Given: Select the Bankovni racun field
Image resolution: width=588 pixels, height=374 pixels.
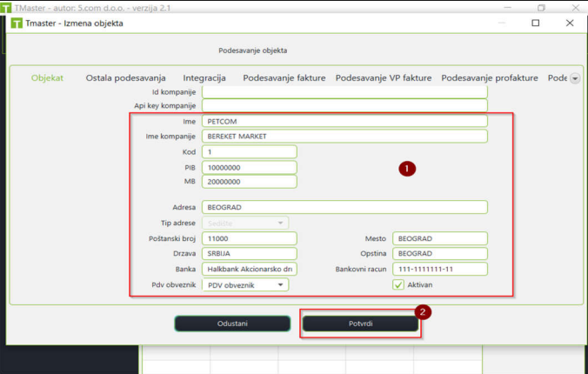Looking at the screenshot, I should 440,269.
